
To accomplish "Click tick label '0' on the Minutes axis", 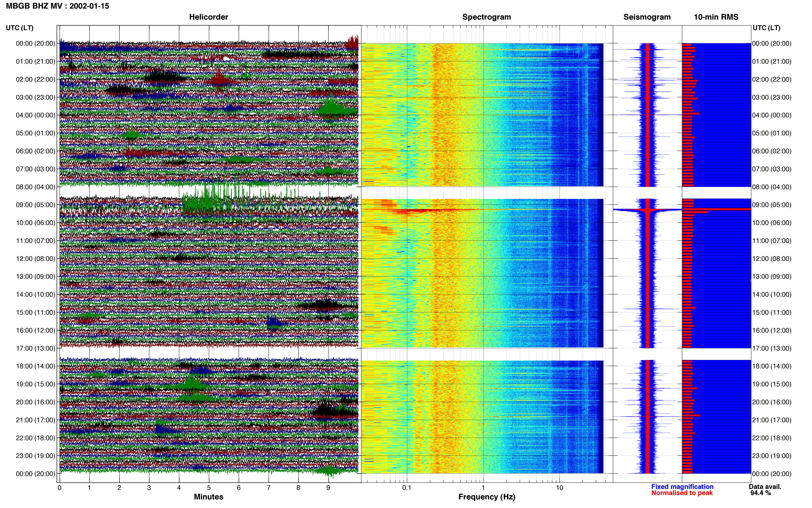I will (59, 488).
